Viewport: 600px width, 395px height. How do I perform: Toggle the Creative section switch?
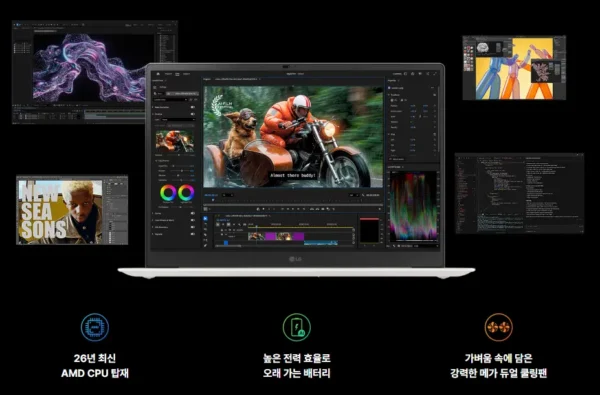pos(192,114)
